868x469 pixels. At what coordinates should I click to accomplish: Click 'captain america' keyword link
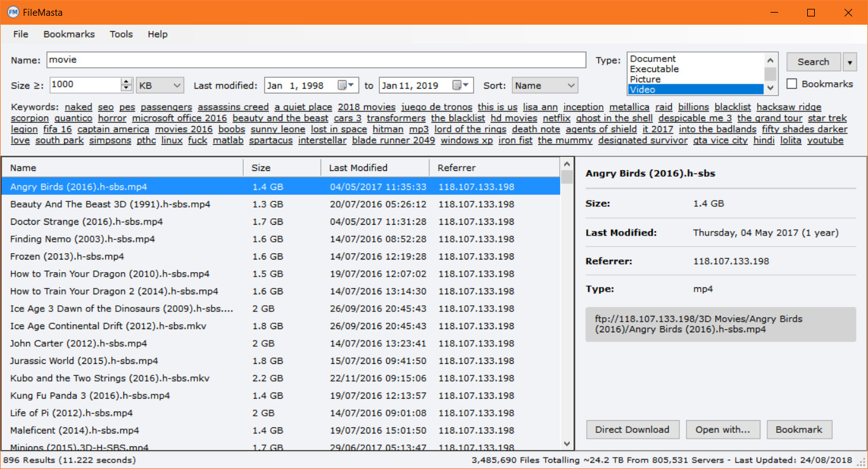coord(113,129)
